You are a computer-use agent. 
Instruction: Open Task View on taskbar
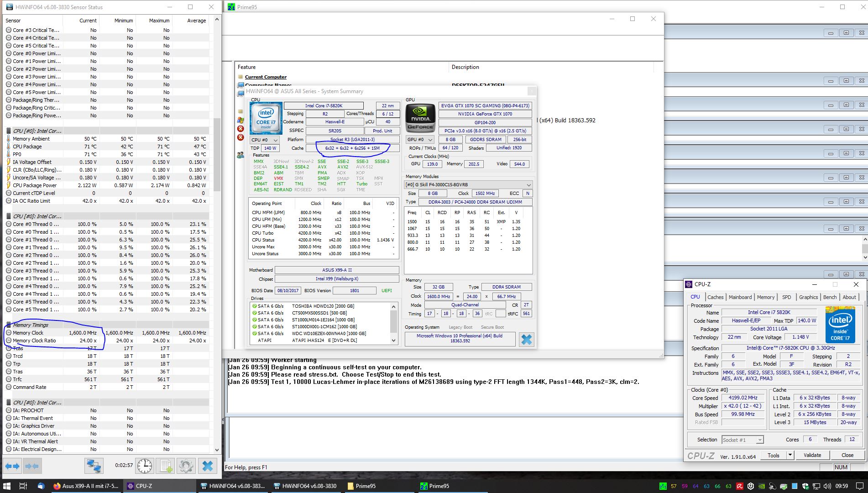(x=23, y=486)
